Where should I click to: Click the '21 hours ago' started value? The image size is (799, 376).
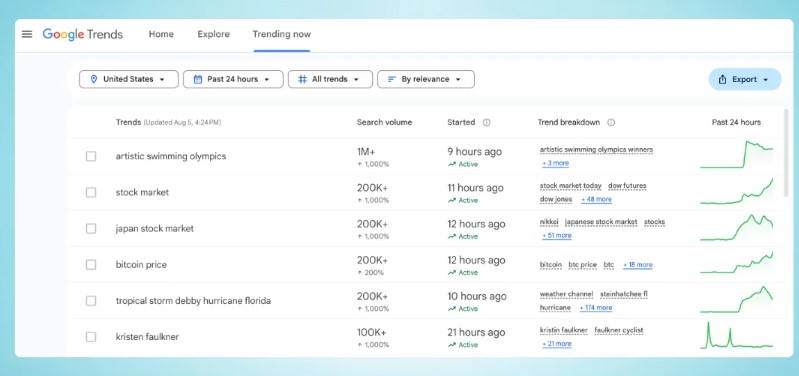(x=476, y=333)
